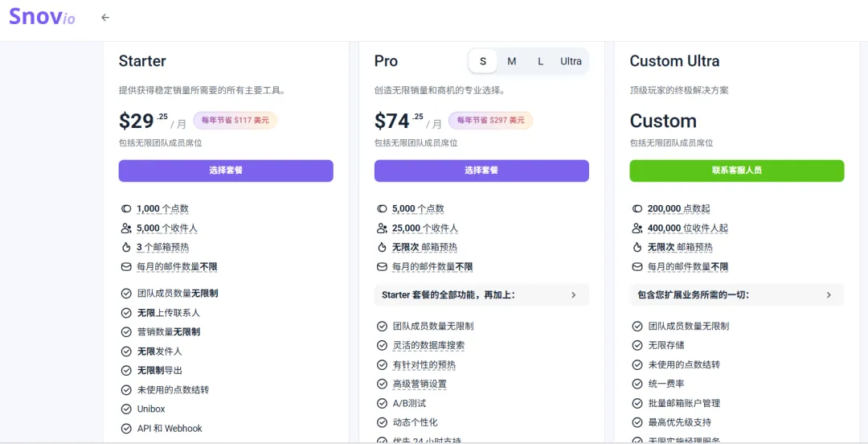Click the 每年节省 $297 美元 badge

pyautogui.click(x=490, y=121)
